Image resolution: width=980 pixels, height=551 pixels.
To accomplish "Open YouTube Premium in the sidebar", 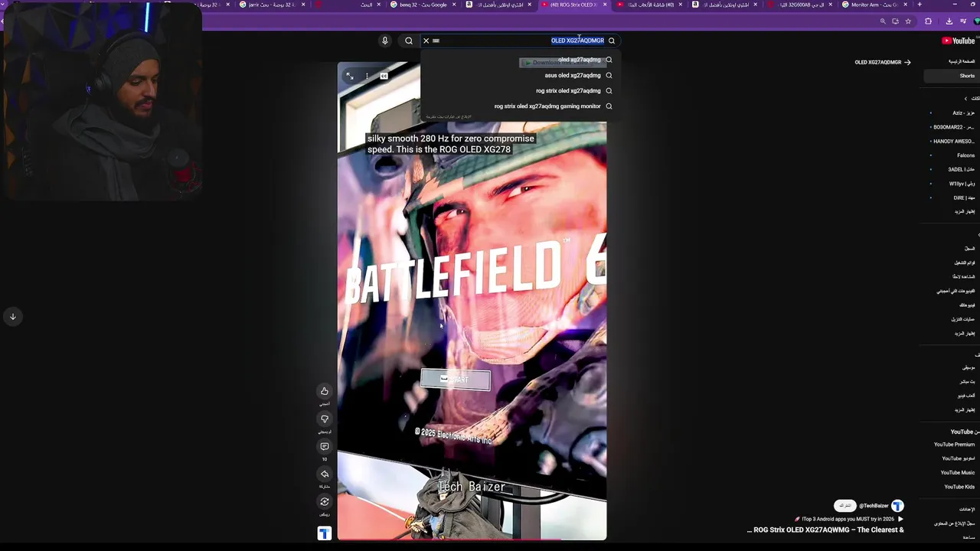I will [x=954, y=445].
